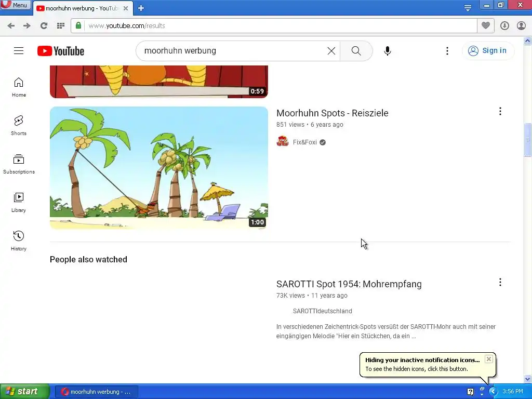Open browser downloads icon
This screenshot has width=532, height=399.
click(504, 25)
